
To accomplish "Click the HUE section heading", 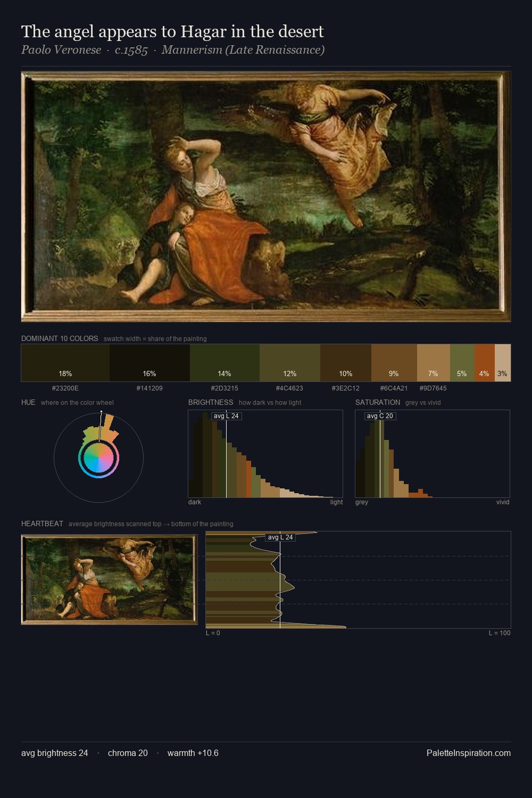I will (x=28, y=402).
